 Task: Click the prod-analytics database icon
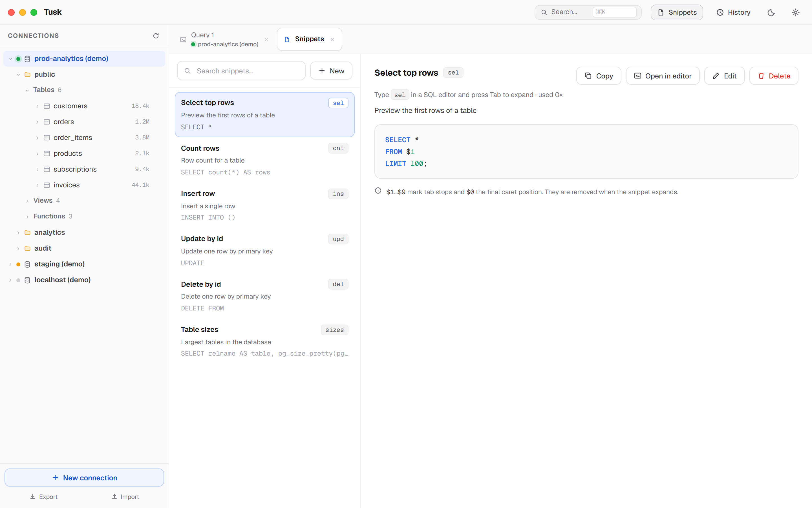(x=28, y=59)
